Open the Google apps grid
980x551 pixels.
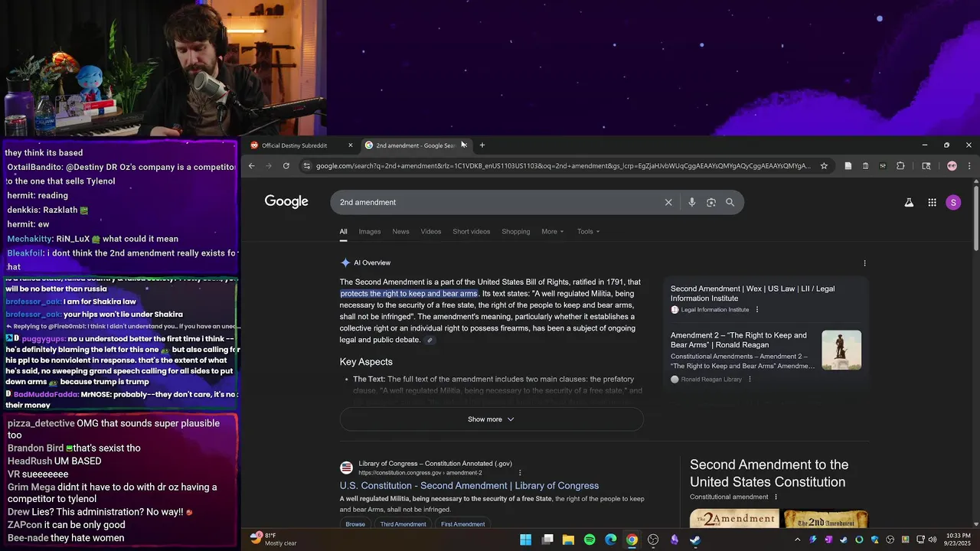[x=932, y=202]
